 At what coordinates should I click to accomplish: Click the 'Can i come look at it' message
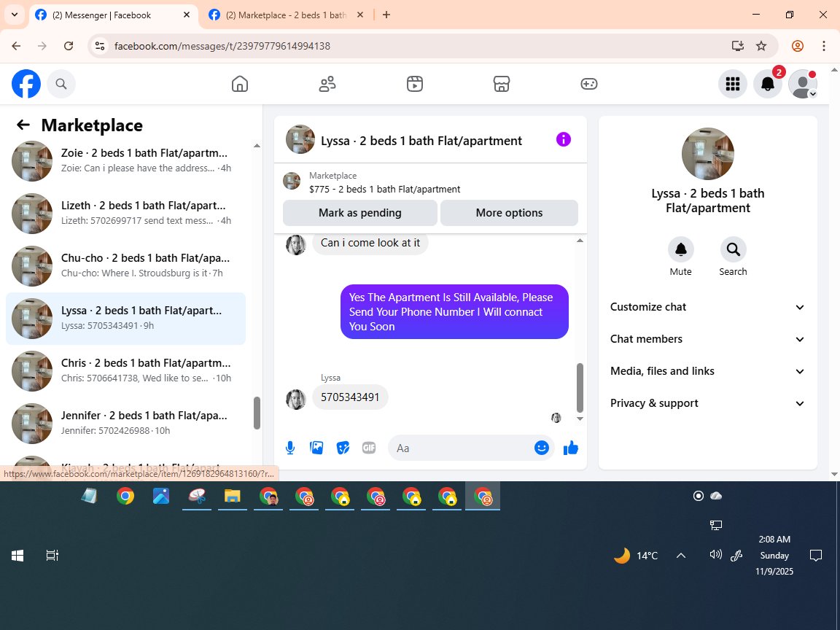[x=370, y=243]
